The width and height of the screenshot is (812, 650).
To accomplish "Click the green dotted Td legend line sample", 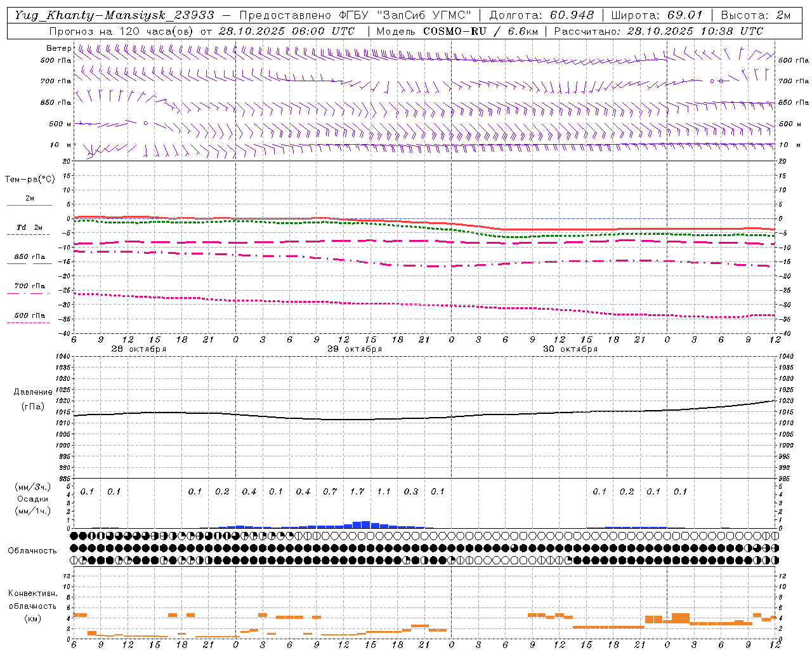I will coord(29,235).
